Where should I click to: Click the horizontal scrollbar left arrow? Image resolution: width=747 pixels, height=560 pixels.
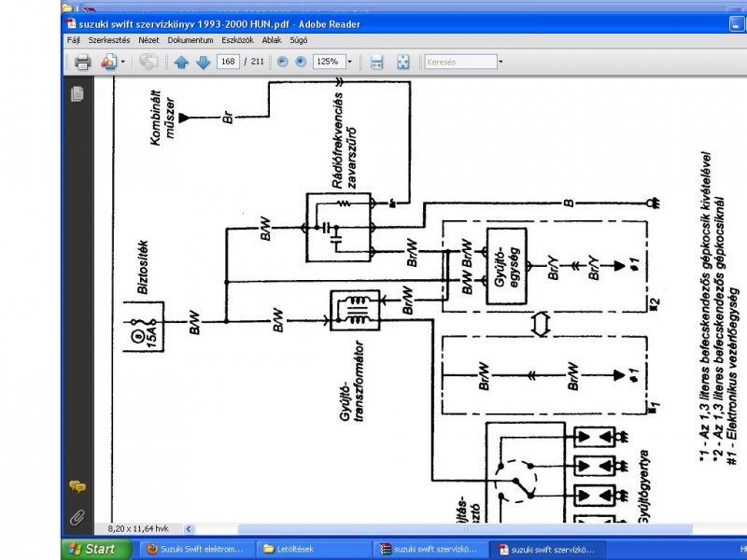pos(189,528)
